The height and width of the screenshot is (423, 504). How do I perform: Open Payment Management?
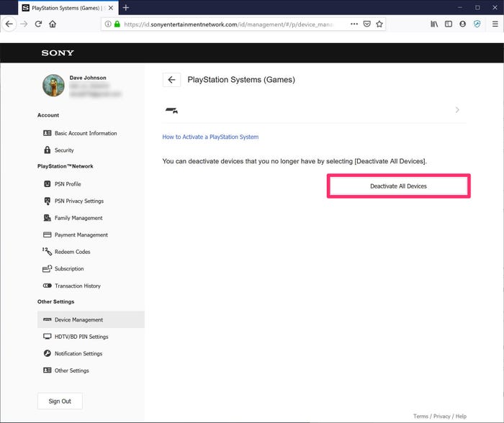(x=76, y=235)
